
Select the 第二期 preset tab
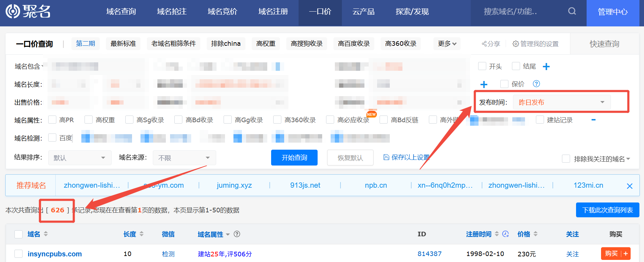[x=86, y=44]
